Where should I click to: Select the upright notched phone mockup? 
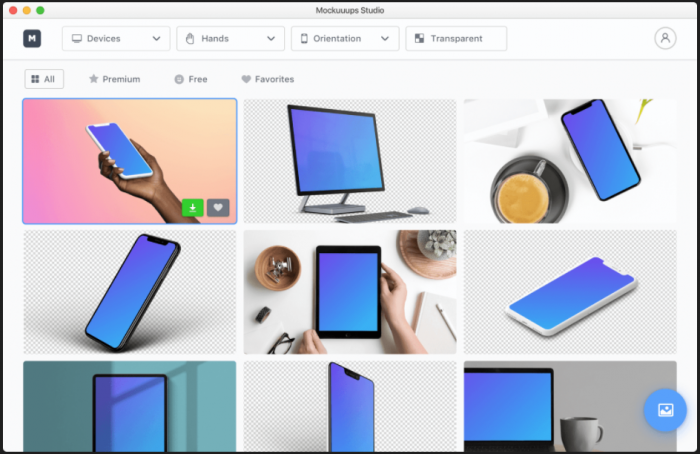point(350,406)
